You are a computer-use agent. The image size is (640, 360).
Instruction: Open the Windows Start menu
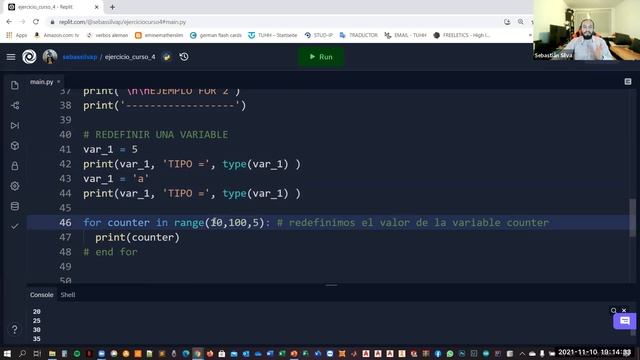pyautogui.click(x=7, y=353)
